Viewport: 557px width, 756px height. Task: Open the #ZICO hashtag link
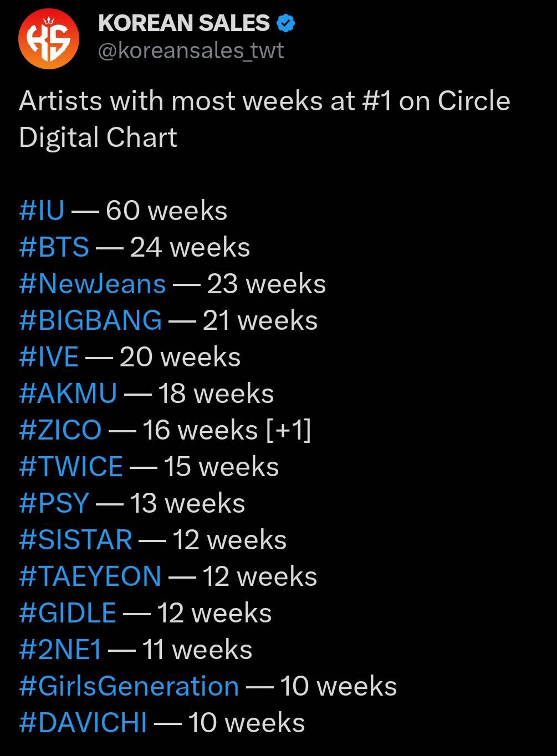click(60, 431)
